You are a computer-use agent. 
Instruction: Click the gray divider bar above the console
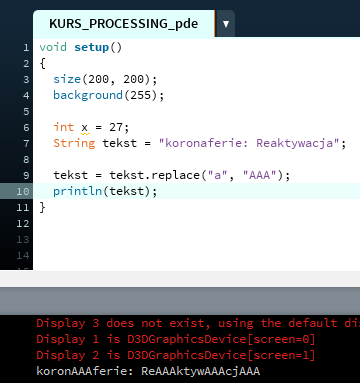click(180, 300)
